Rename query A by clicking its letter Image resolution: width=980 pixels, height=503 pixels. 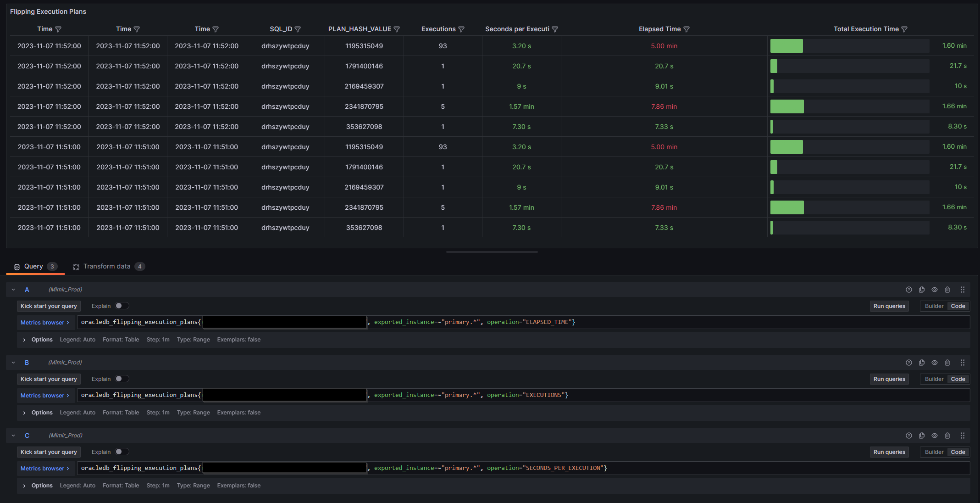coord(27,290)
